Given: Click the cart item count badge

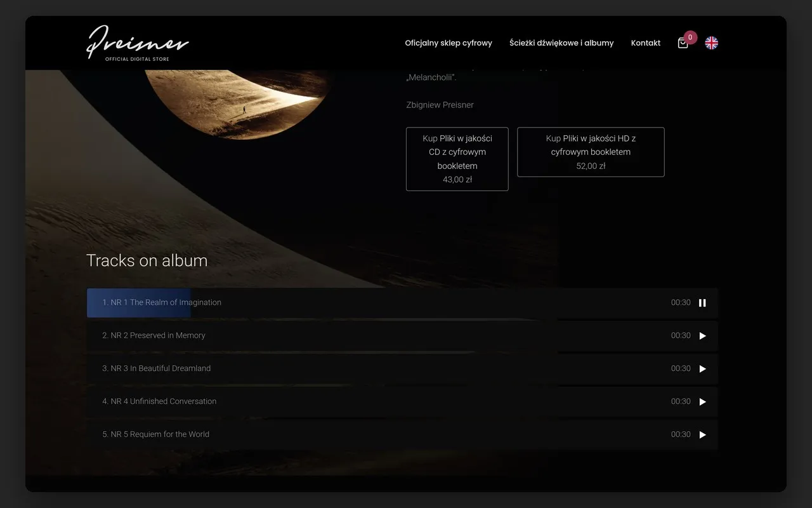Looking at the screenshot, I should [x=690, y=37].
